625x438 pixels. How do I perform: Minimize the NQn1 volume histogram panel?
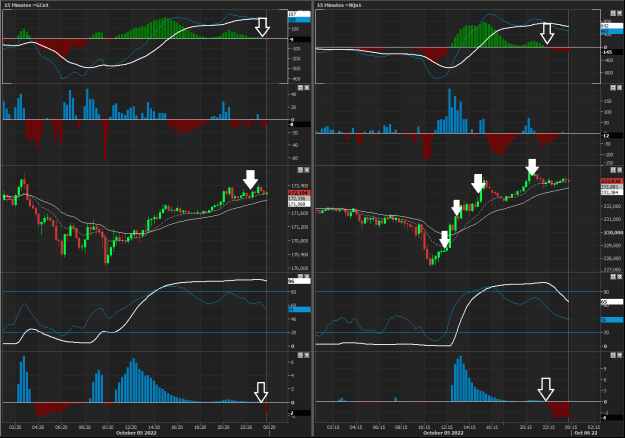(613, 88)
